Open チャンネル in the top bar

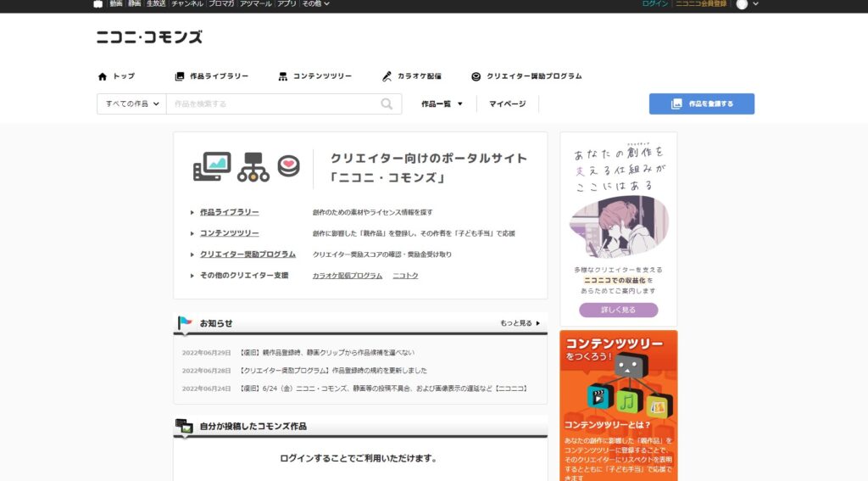pos(187,3)
